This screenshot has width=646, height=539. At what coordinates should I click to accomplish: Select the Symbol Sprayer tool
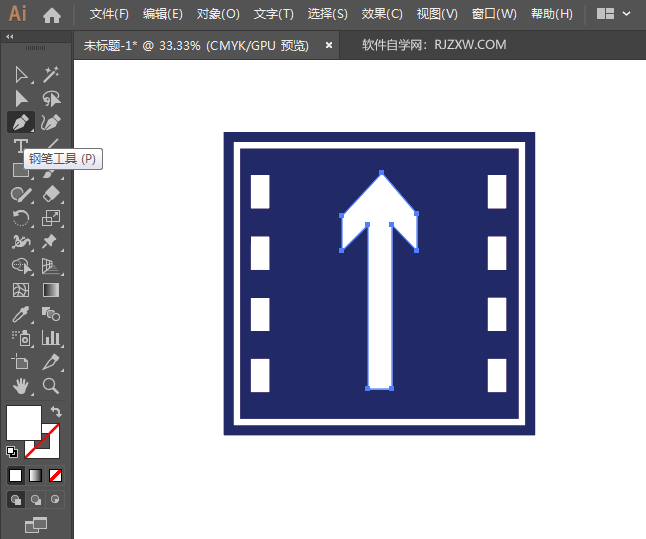[21, 338]
